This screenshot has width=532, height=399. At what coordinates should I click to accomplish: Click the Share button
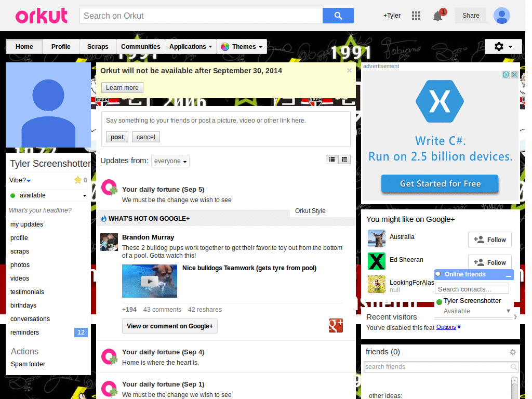pyautogui.click(x=471, y=16)
